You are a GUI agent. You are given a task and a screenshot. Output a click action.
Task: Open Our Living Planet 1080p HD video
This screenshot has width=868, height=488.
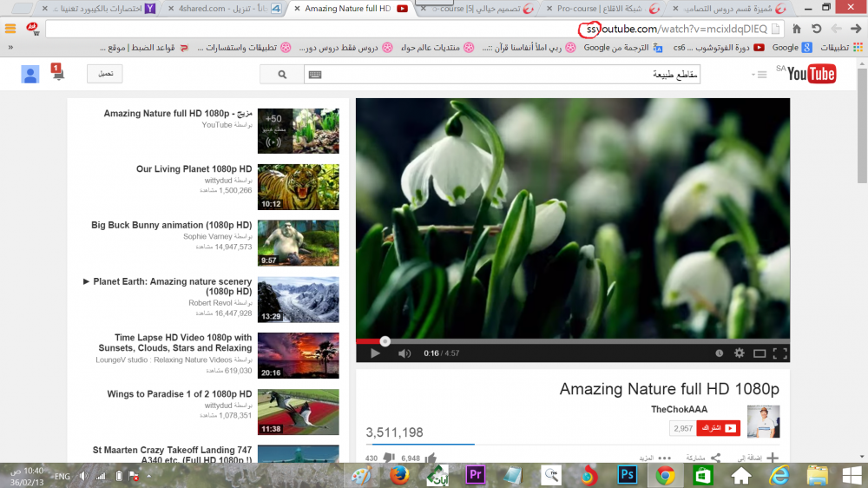pos(194,168)
